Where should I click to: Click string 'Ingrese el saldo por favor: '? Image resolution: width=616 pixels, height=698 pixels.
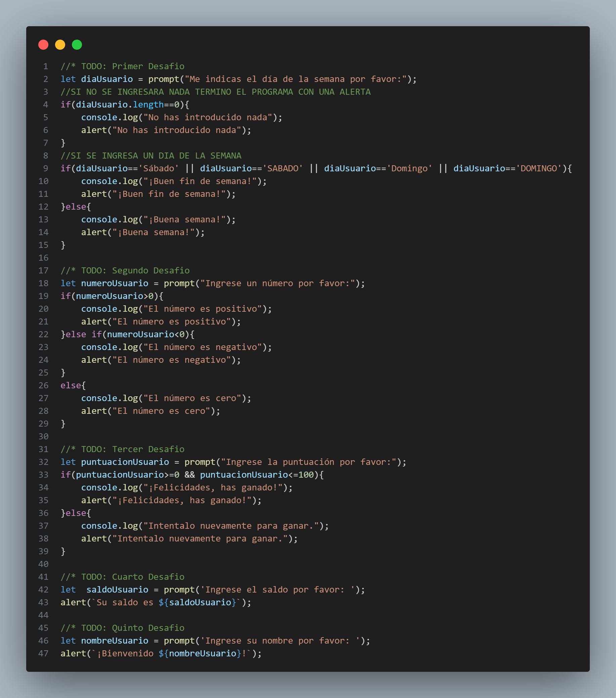click(278, 590)
